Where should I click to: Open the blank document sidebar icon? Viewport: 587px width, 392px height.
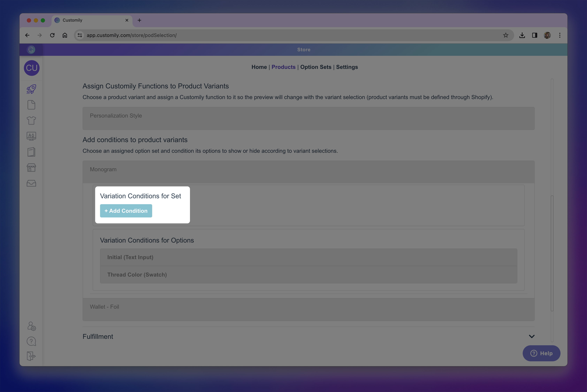[x=31, y=105]
